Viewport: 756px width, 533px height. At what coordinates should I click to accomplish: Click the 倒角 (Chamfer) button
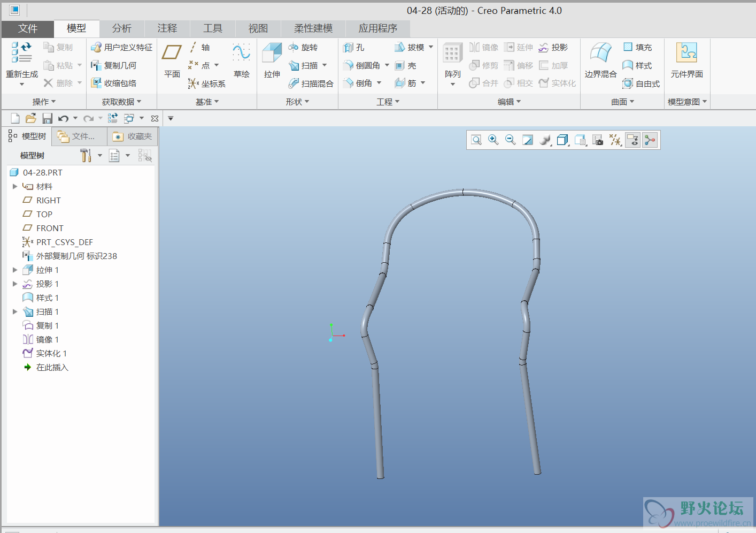tap(358, 83)
